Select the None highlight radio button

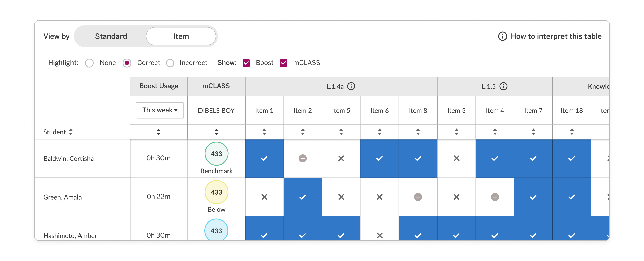coord(89,63)
